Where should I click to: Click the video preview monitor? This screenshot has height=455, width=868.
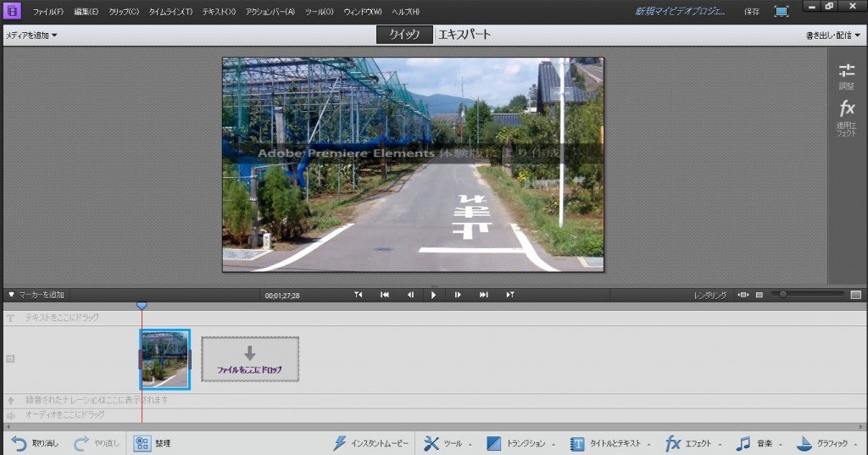pyautogui.click(x=413, y=164)
